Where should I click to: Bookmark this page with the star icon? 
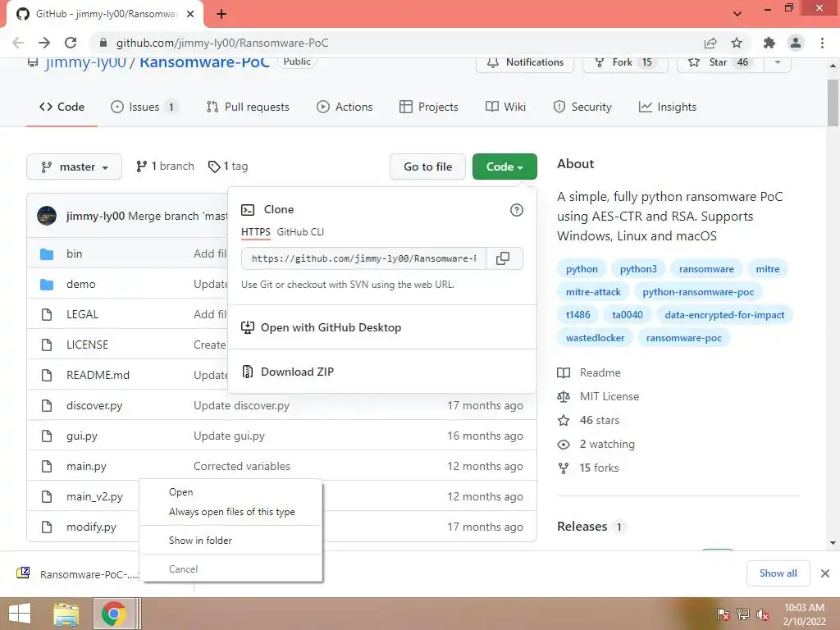(x=737, y=43)
